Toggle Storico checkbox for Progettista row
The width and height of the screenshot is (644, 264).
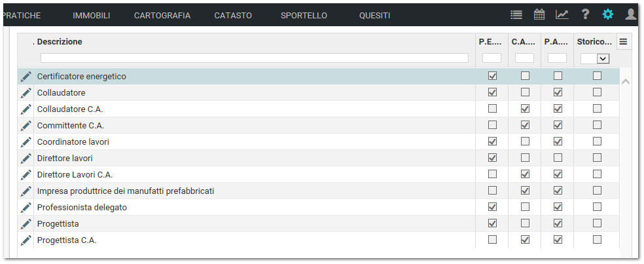[597, 223]
